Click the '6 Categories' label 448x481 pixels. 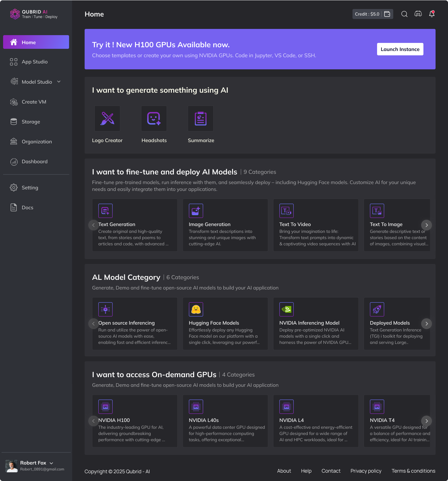coord(183,277)
